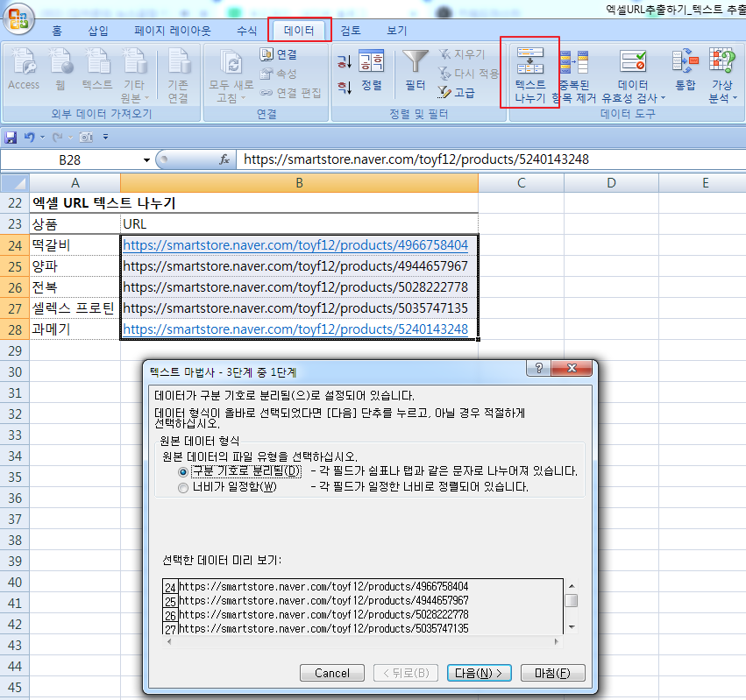Open the 수식 ribbon tab
The height and width of the screenshot is (700, 746).
coord(246,31)
